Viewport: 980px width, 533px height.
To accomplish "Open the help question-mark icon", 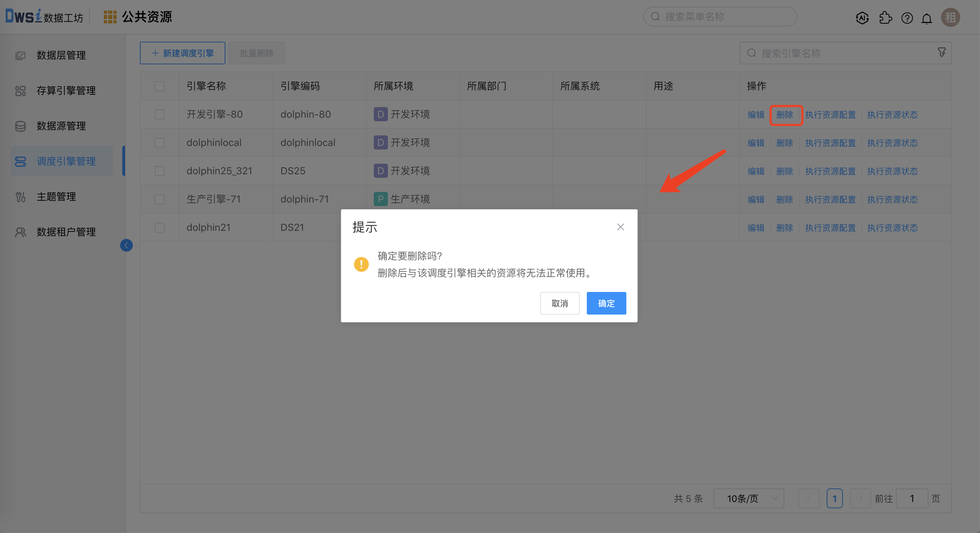I will point(907,18).
